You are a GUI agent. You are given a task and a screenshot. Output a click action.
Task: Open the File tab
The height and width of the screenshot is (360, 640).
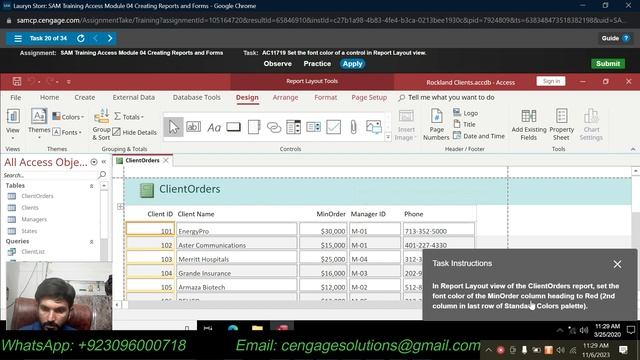(x=16, y=97)
